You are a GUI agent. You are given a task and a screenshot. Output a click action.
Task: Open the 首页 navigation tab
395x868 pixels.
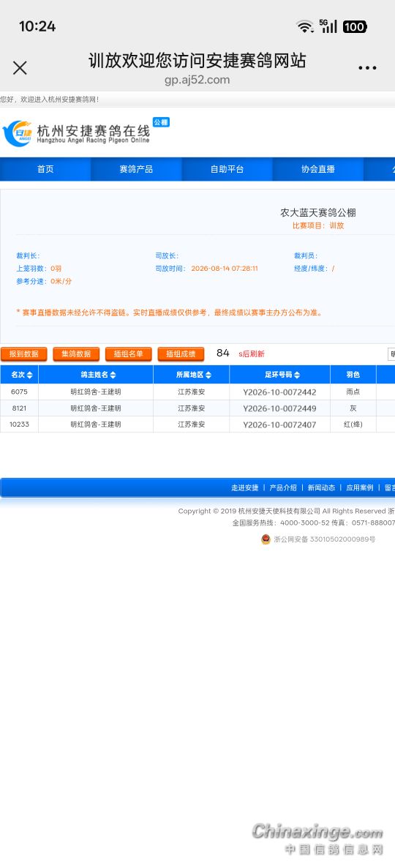tap(45, 169)
